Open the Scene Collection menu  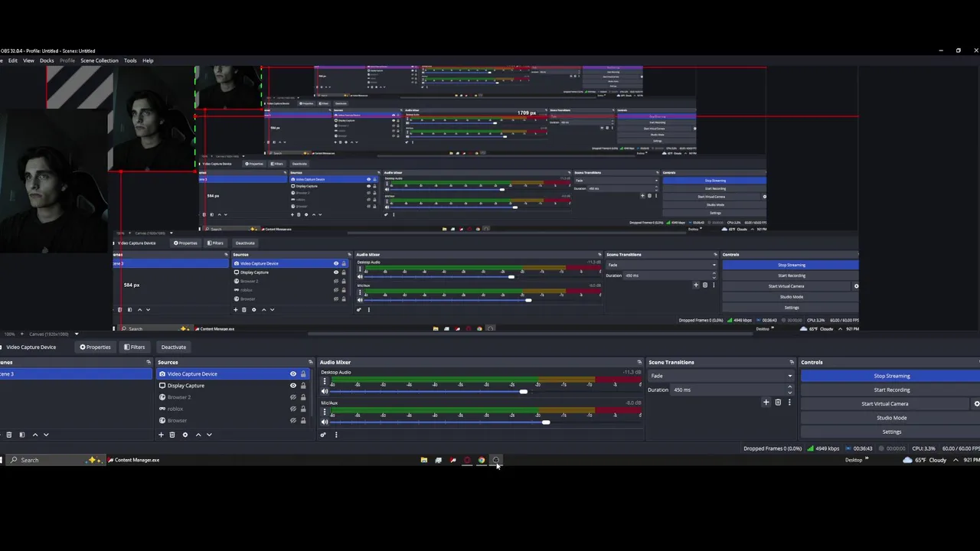[x=100, y=60]
